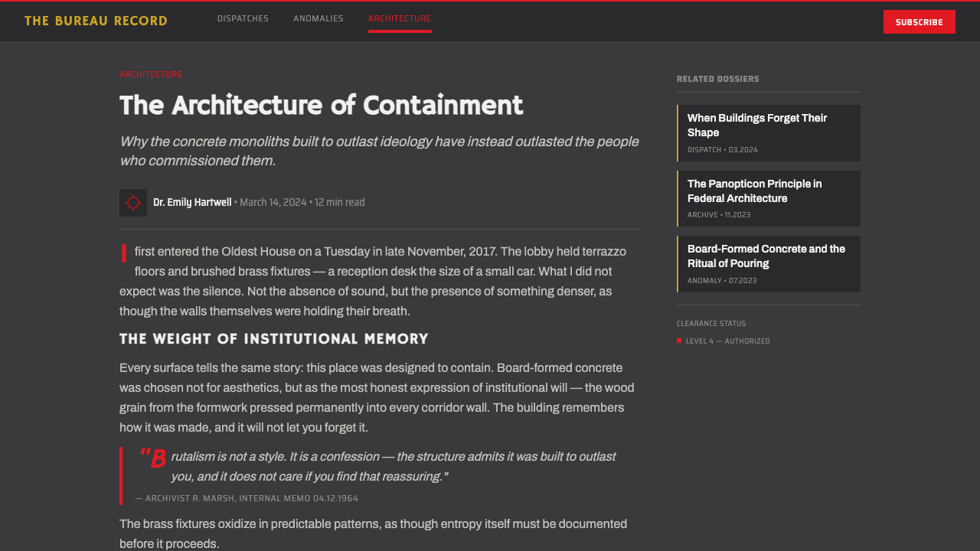This screenshot has height=551, width=980.
Task: Click the 'Dispatch • 03.2024' meta line
Action: pos(723,150)
